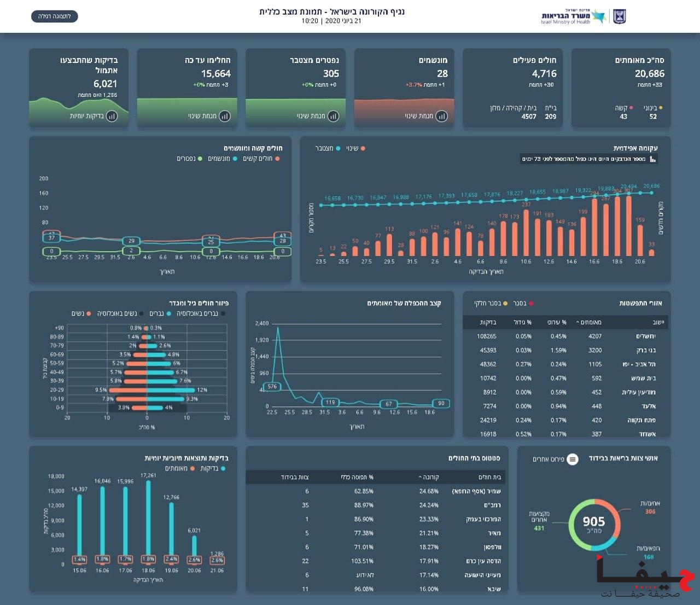Open the cumulative deaths trend chart icon
700x605 pixels.
tap(333, 116)
